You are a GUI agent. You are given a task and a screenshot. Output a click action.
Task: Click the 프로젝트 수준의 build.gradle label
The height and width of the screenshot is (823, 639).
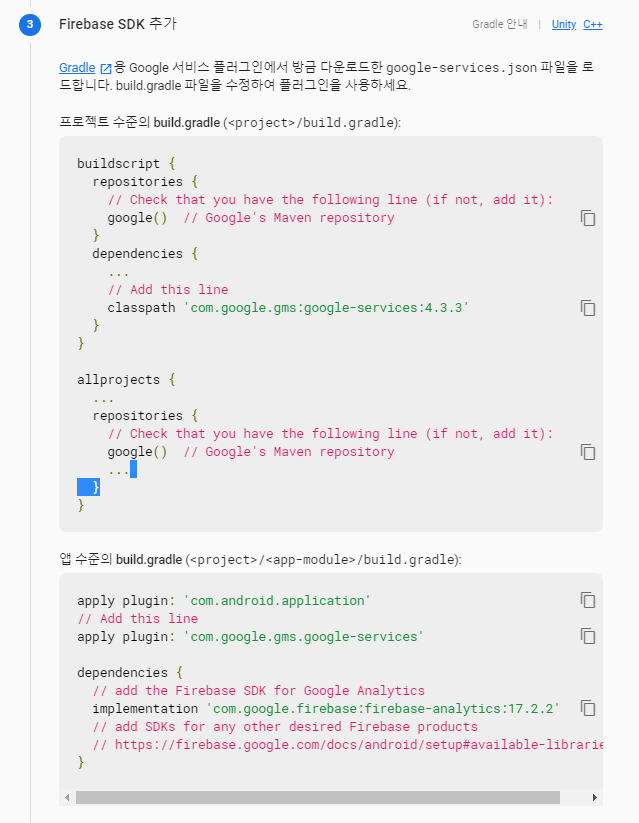[230, 123]
